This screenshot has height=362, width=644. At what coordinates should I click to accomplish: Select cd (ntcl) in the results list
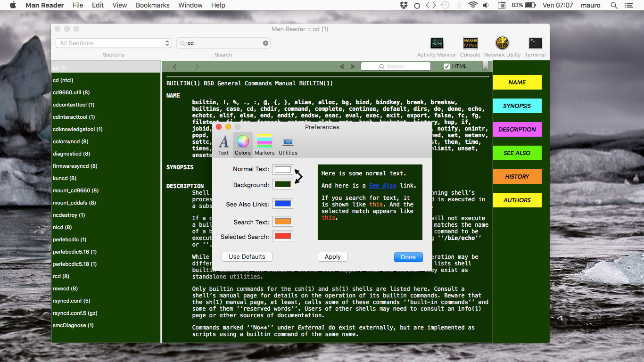pos(106,80)
